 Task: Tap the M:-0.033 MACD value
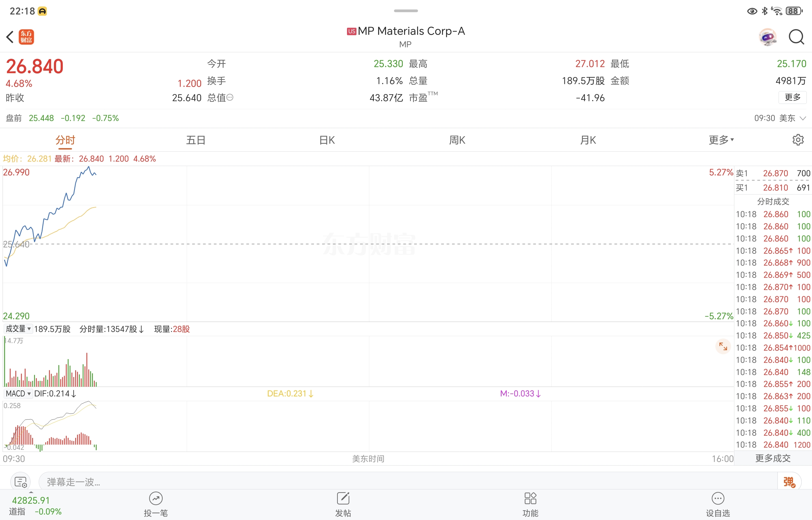point(520,394)
